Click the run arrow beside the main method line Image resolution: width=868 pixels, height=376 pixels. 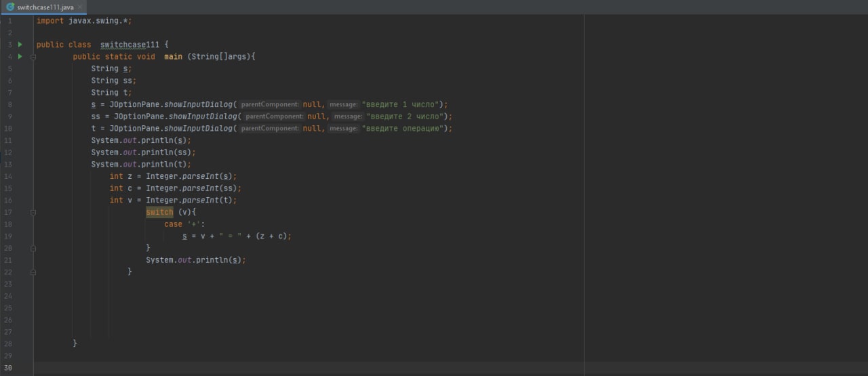[20, 57]
